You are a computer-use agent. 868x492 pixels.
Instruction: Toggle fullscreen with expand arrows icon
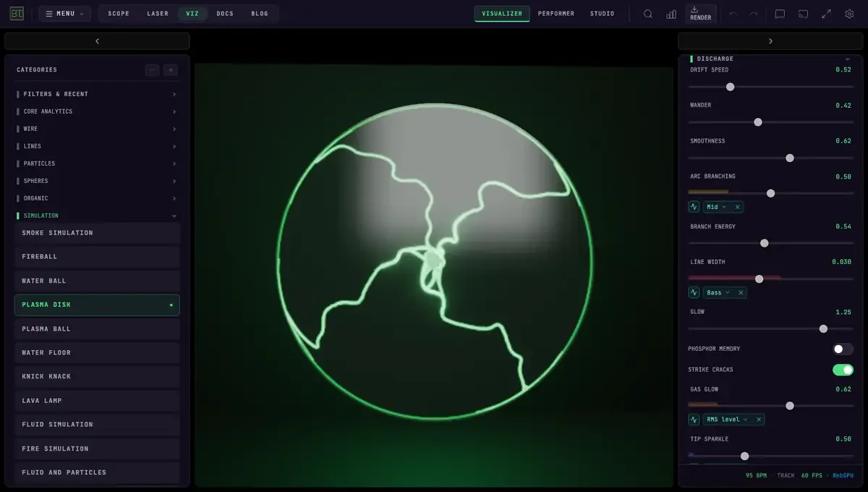(826, 14)
